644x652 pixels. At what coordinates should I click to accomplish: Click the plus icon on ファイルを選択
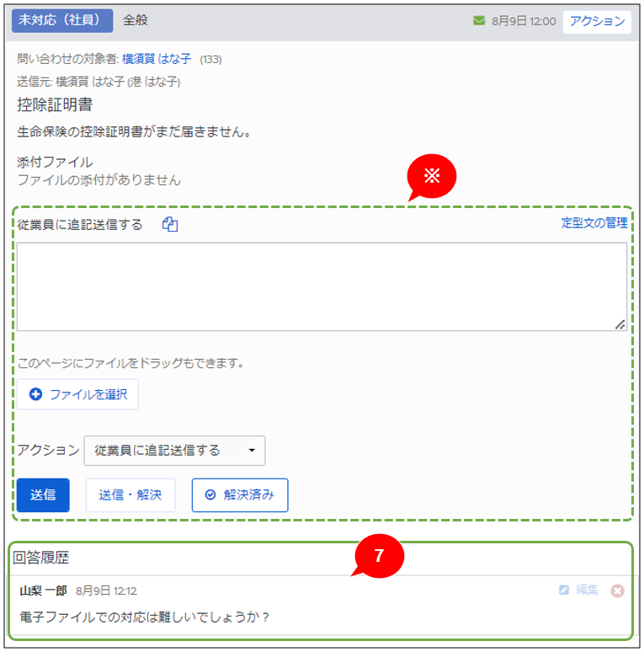pos(35,394)
